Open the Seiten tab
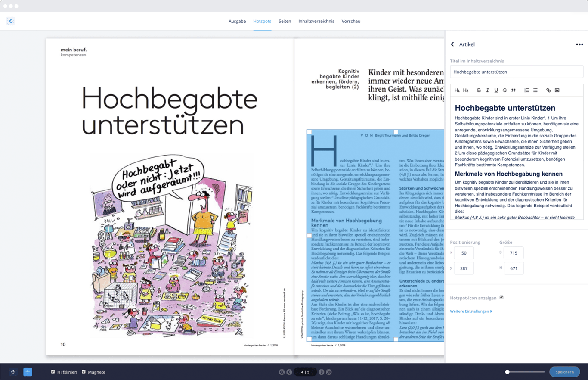This screenshot has height=380, width=588. (285, 21)
